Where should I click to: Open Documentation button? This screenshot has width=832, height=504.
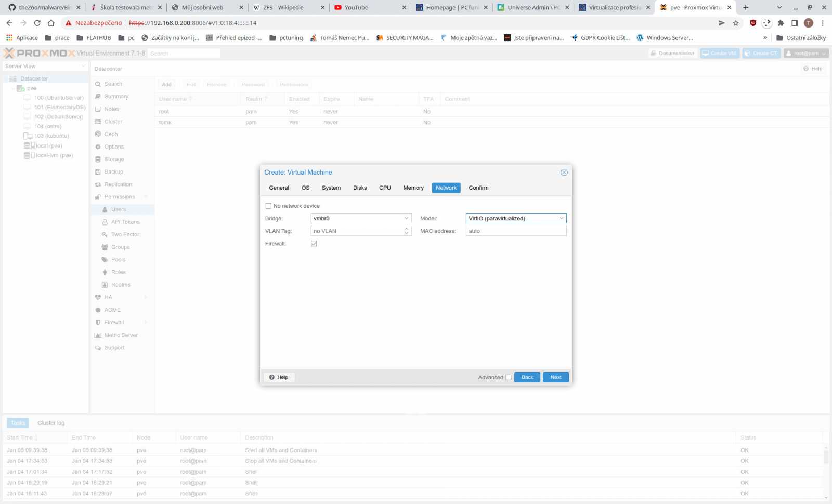[672, 54]
